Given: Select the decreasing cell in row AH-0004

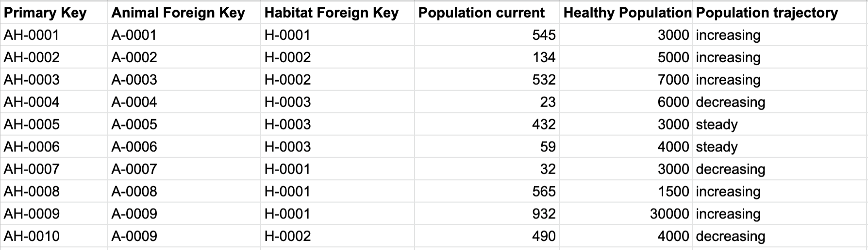Looking at the screenshot, I should [x=780, y=102].
